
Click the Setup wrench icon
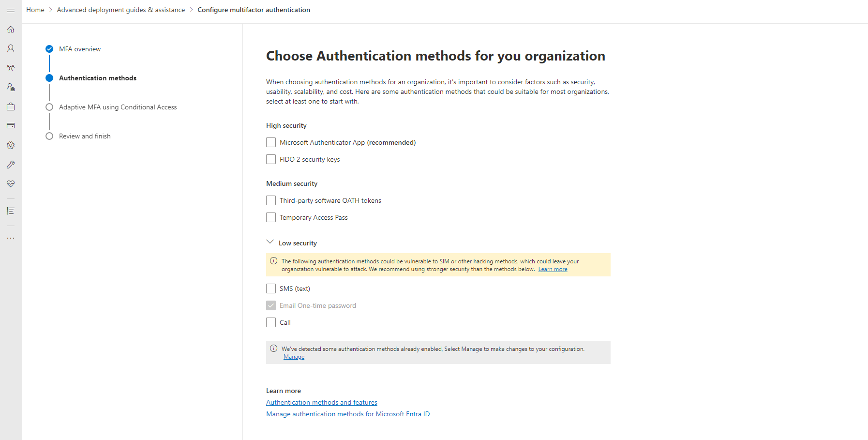pos(11,164)
